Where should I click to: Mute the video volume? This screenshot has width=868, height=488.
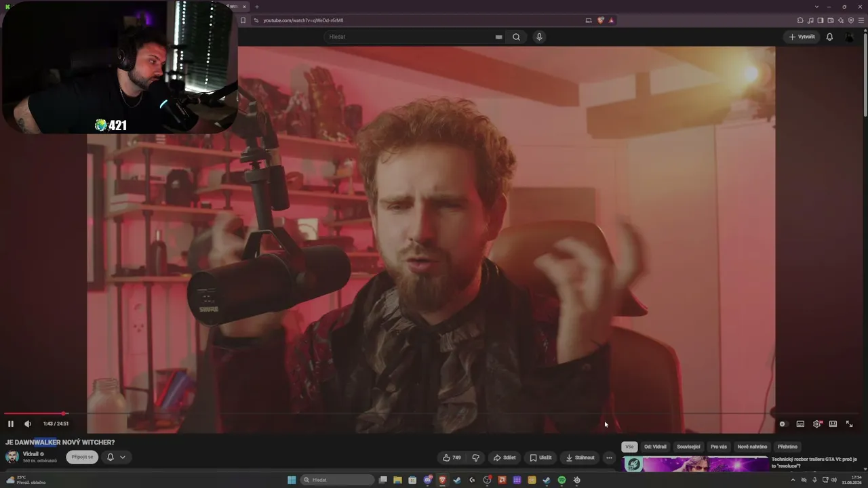[28, 424]
